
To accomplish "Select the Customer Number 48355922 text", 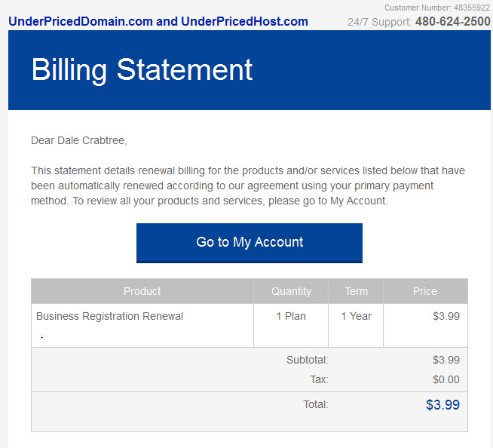I will (437, 8).
